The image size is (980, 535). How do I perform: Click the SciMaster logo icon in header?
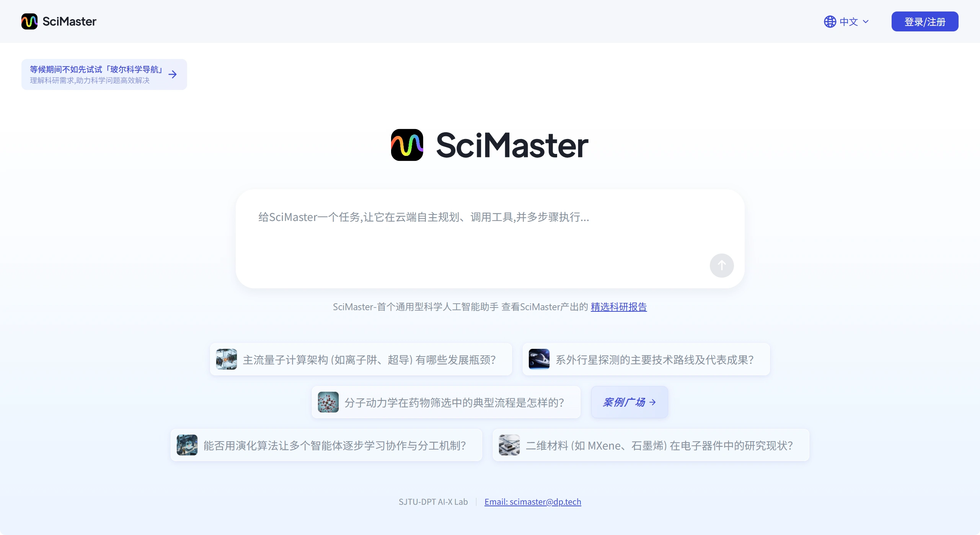[29, 21]
